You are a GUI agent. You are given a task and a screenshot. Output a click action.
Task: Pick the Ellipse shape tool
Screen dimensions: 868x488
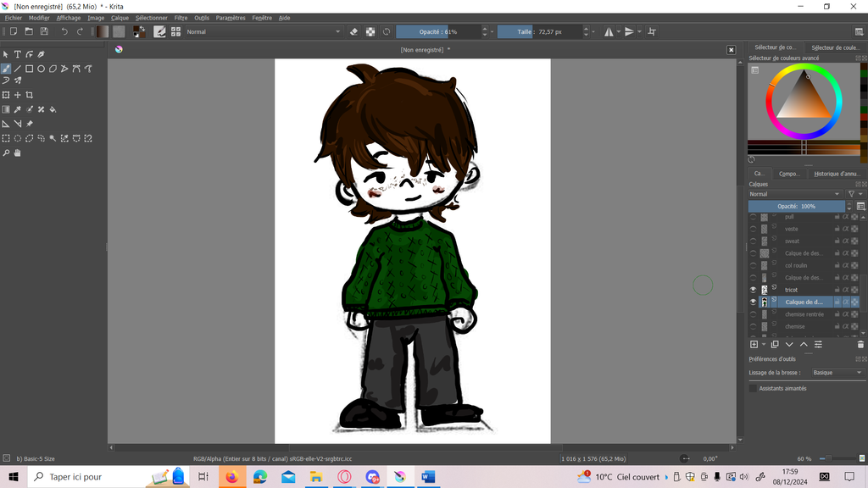click(x=41, y=69)
